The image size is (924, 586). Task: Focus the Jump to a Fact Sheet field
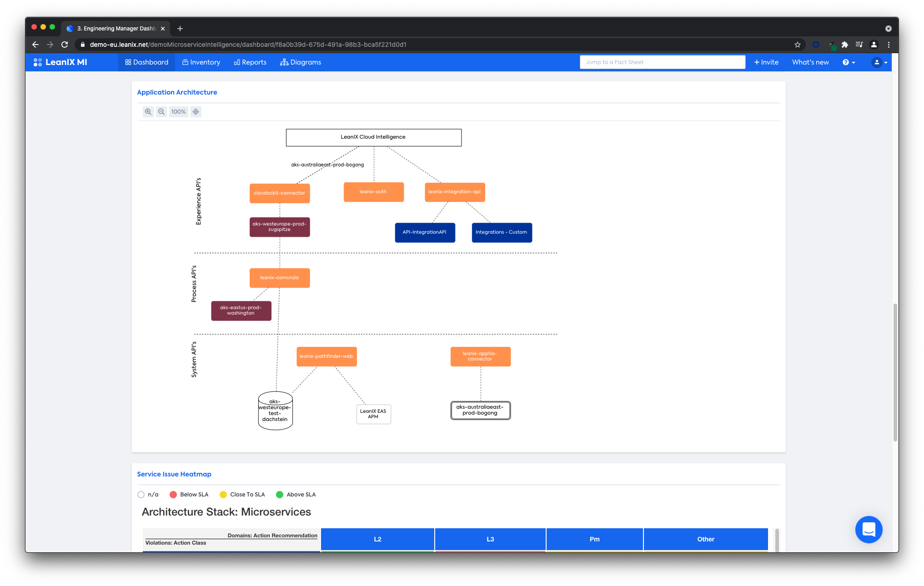[x=662, y=62]
